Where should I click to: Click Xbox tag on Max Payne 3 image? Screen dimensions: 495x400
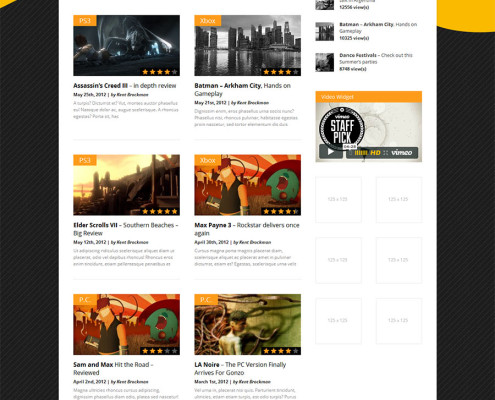coord(207,160)
